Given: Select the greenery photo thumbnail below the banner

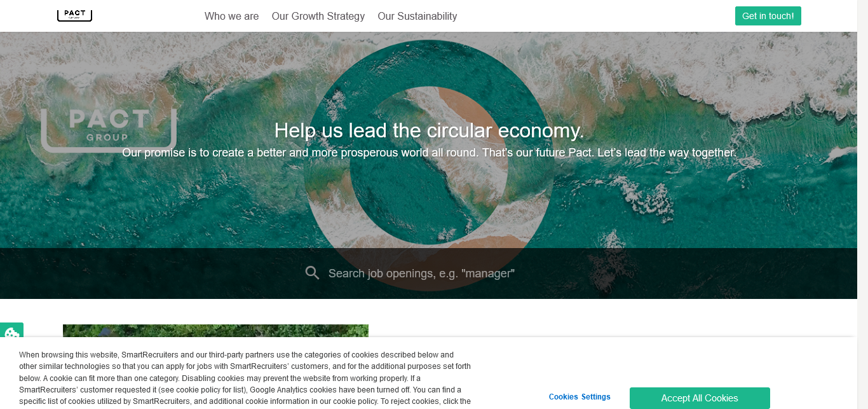Looking at the screenshot, I should pos(215,331).
